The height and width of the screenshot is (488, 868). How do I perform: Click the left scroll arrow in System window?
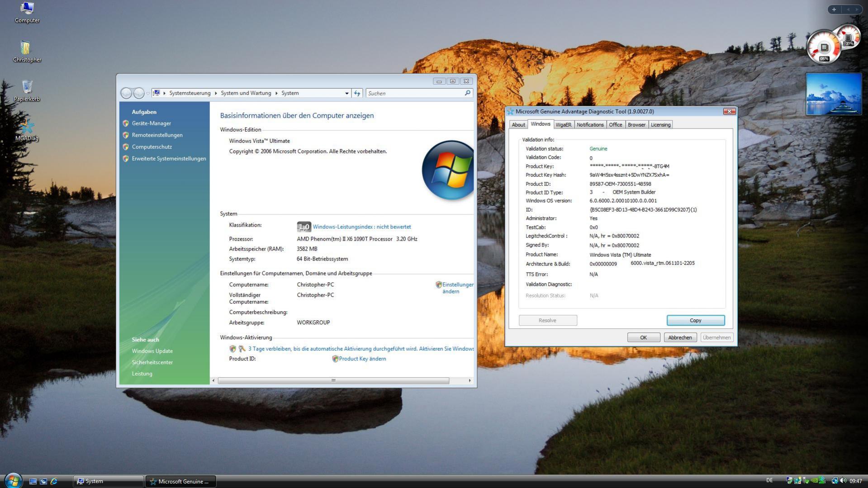(213, 381)
